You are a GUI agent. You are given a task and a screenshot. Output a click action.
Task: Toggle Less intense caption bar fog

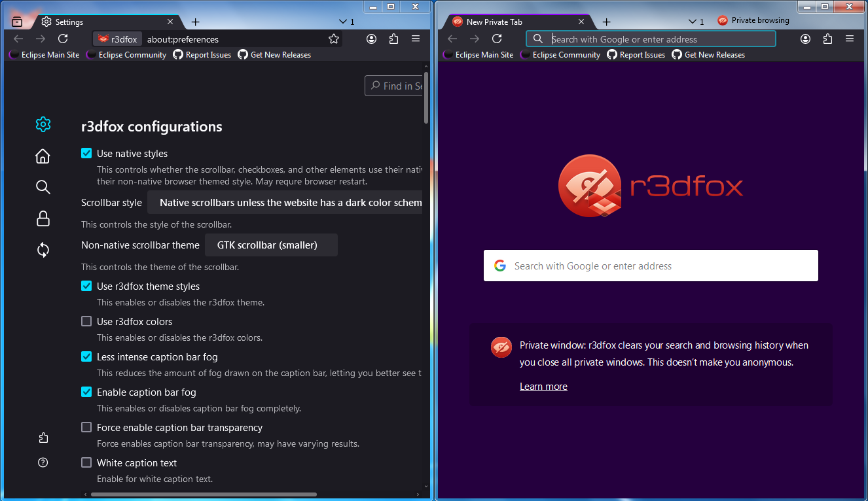[x=86, y=356]
